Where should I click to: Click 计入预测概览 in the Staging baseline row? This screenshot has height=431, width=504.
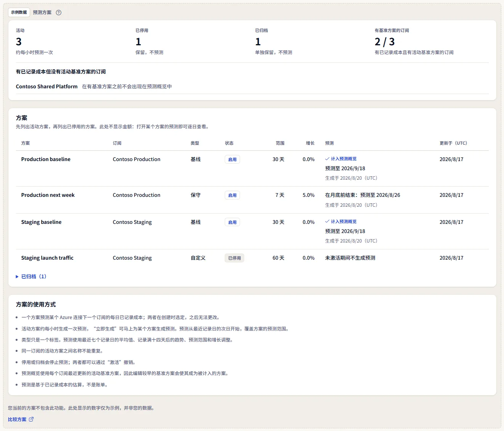click(341, 222)
